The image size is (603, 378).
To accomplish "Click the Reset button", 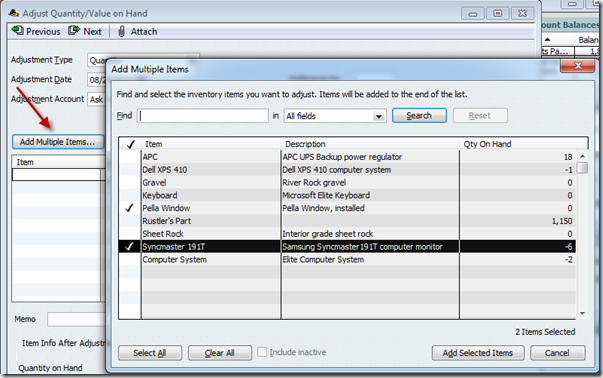I will (x=480, y=115).
